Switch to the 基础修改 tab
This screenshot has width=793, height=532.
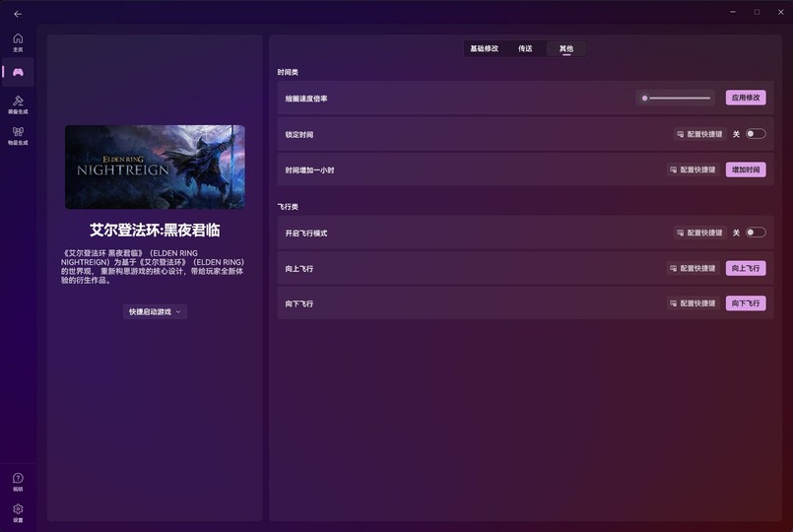click(x=484, y=48)
